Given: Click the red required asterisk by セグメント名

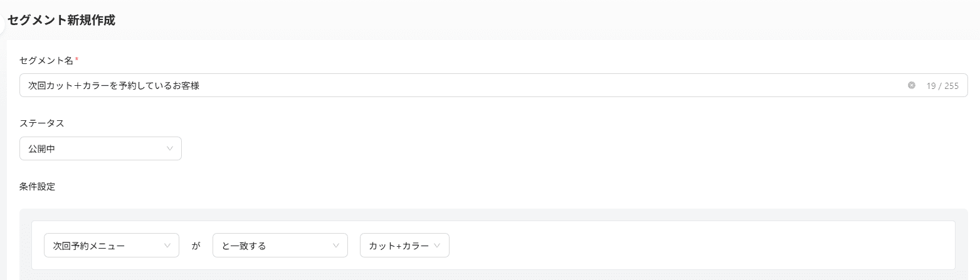Looking at the screenshot, I should coord(76,60).
